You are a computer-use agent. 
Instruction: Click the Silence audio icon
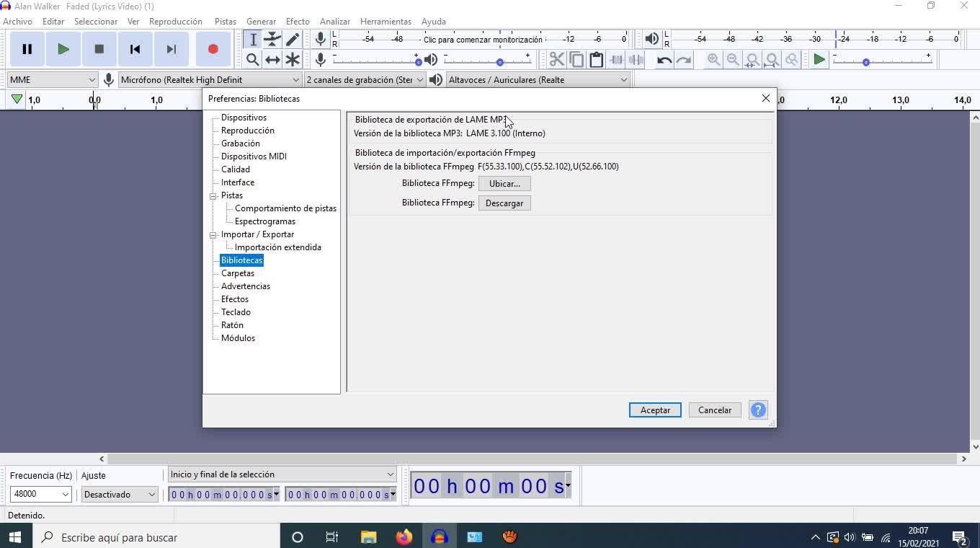point(636,60)
